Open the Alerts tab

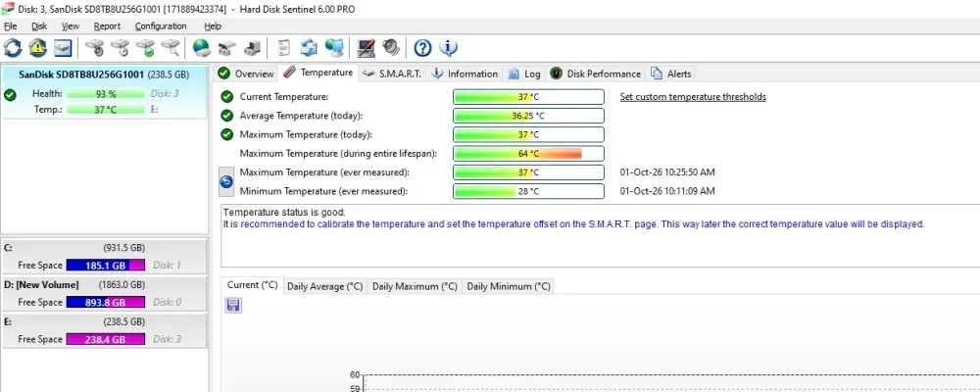[671, 73]
